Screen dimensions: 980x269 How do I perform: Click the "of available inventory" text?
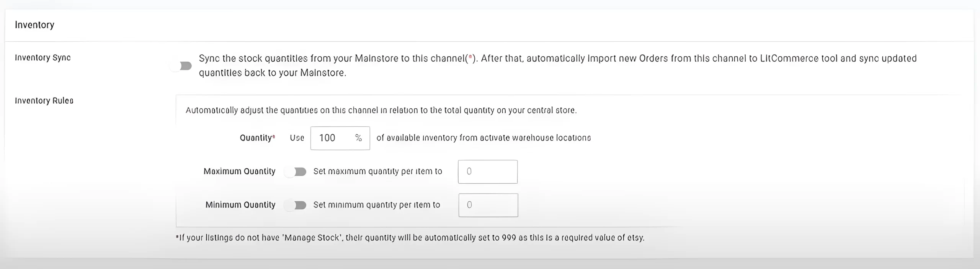483,138
